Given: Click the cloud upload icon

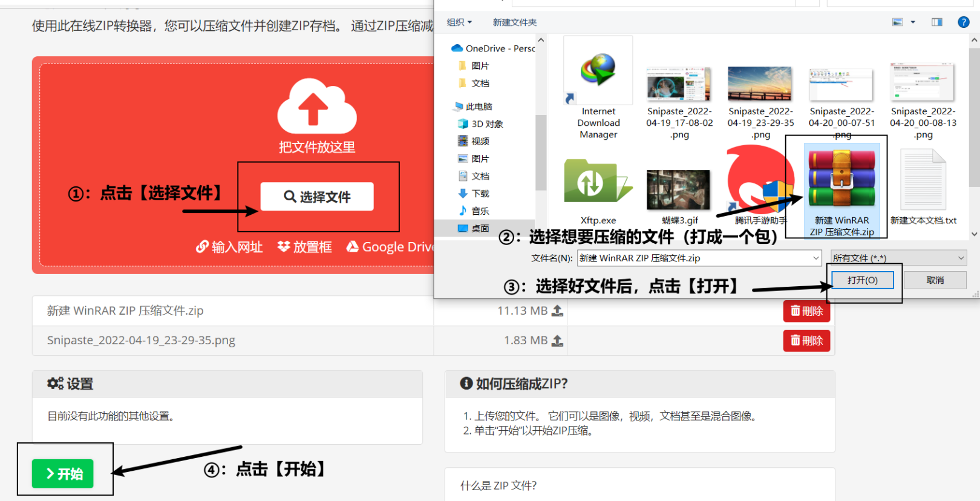Looking at the screenshot, I should coord(316,106).
